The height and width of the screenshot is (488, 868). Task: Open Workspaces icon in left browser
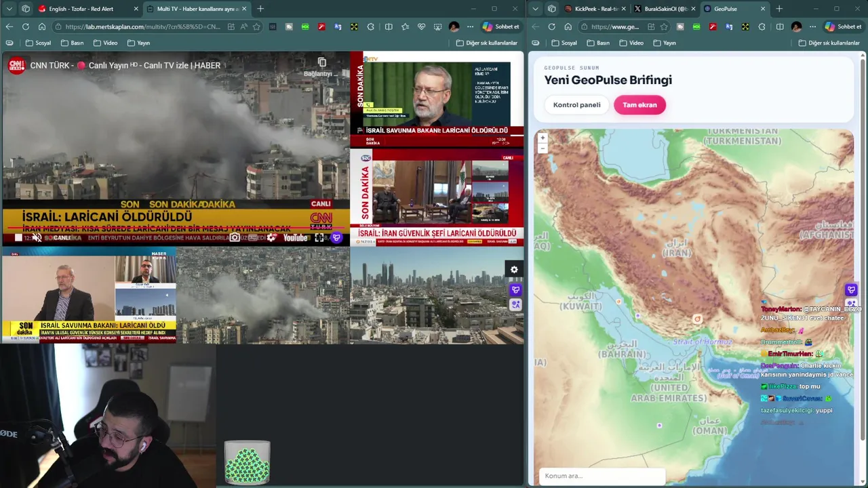[26, 9]
